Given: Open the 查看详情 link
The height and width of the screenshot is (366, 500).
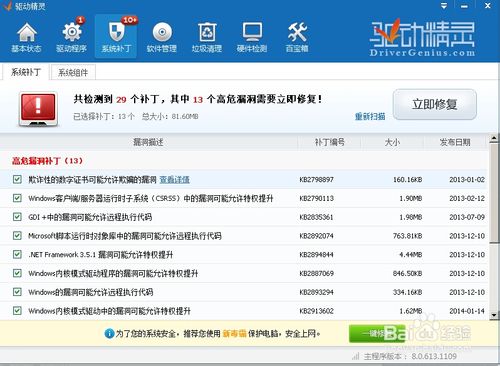Looking at the screenshot, I should [175, 180].
